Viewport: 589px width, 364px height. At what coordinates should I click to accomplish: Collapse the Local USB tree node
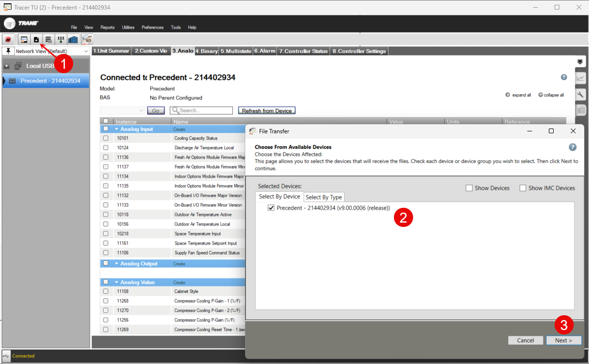click(7, 66)
